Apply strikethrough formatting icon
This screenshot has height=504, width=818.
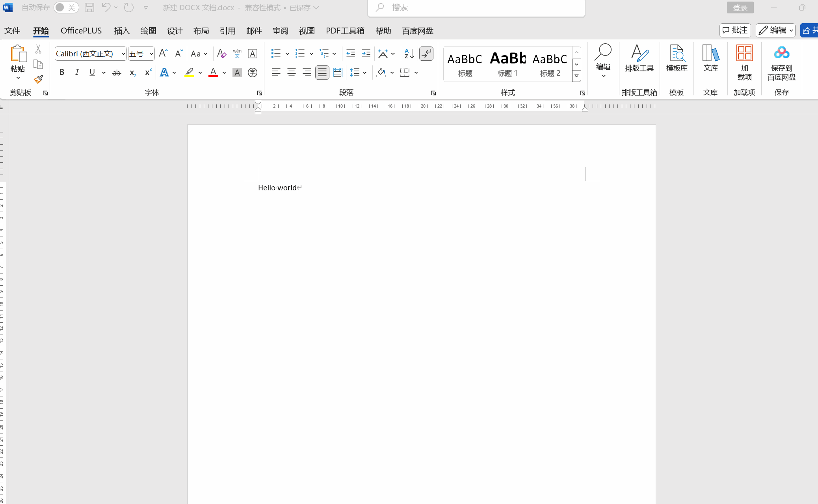(117, 73)
